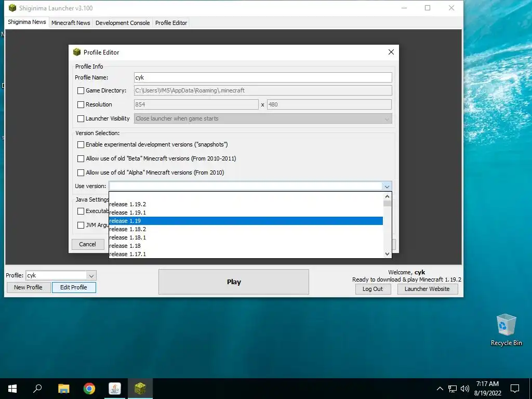Open the notification center icon
Image resolution: width=532 pixels, height=399 pixels.
tap(515, 389)
